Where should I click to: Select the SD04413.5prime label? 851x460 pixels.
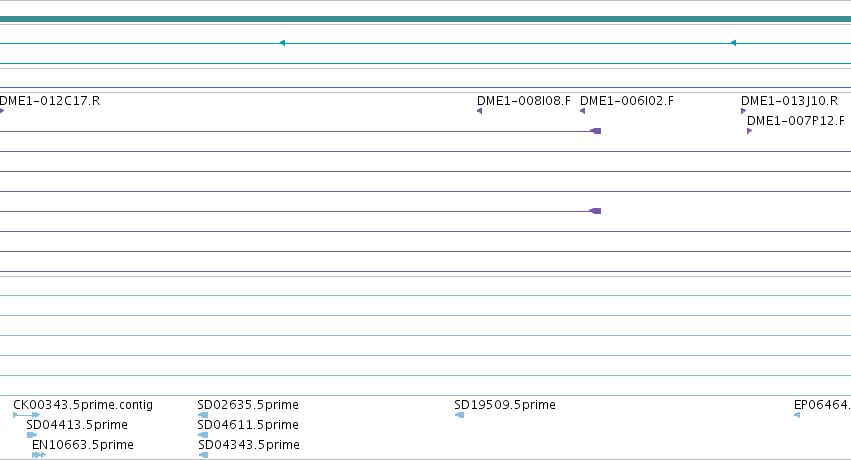pos(77,425)
